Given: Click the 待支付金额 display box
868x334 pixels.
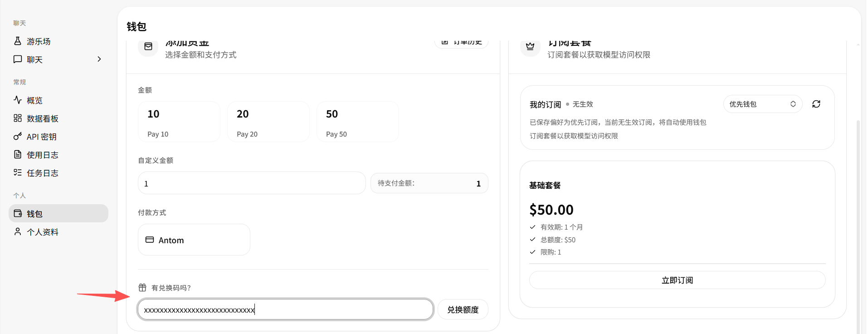Looking at the screenshot, I should coord(429,183).
